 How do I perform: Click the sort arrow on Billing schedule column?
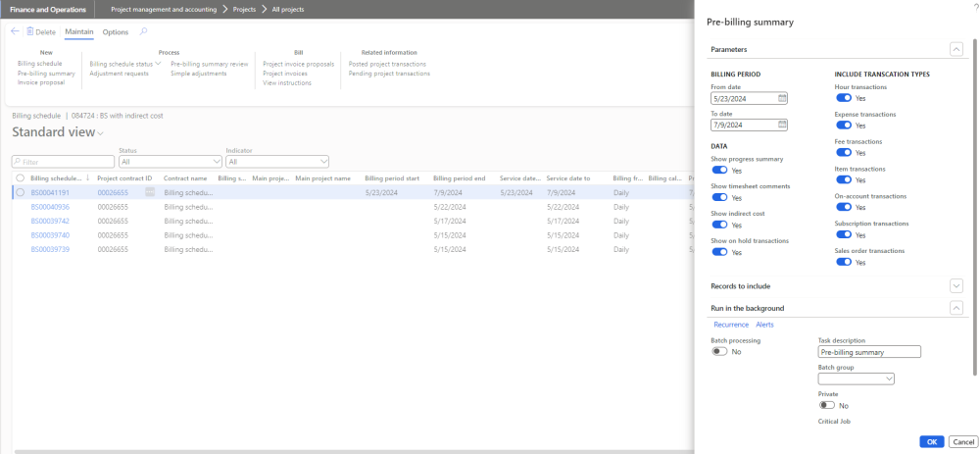coord(88,178)
